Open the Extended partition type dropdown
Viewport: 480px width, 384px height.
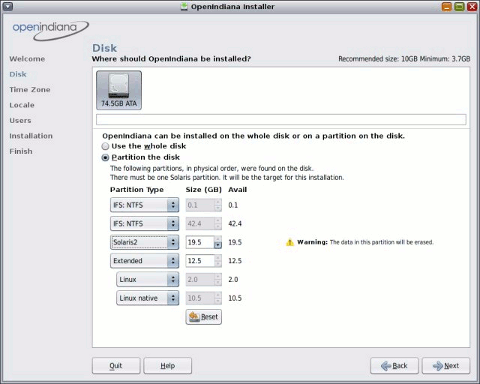coord(144,261)
